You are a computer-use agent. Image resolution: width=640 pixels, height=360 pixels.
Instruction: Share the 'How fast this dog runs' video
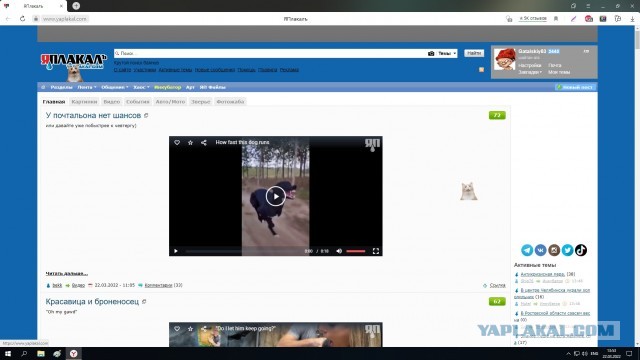point(204,142)
